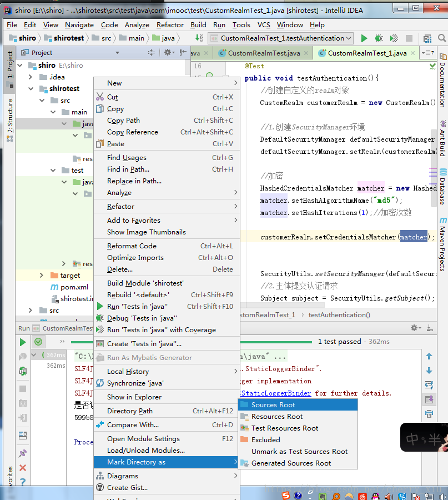Viewport: 448px width, 500px height.
Task: Switch to CustomRealmTest.java tab
Action: [x=264, y=53]
